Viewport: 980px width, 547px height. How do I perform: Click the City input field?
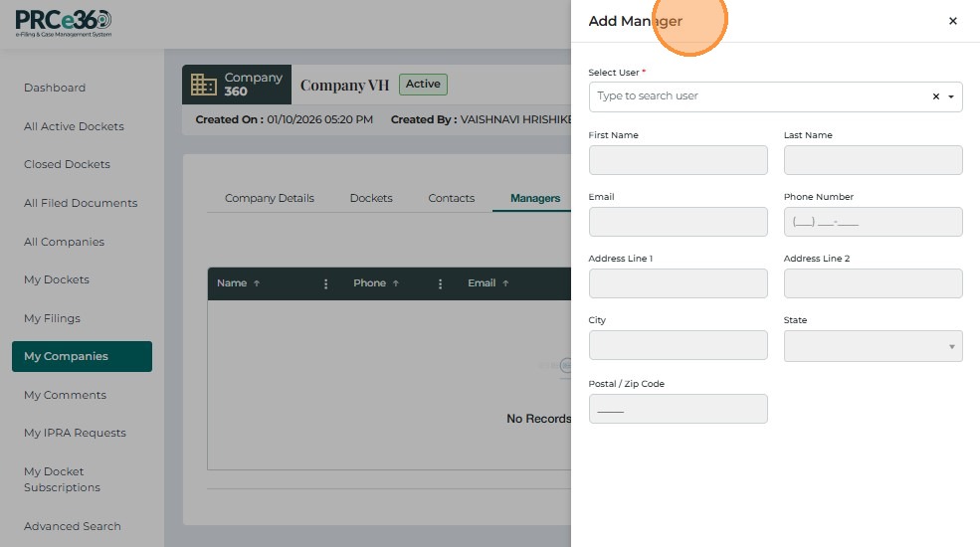(x=679, y=345)
